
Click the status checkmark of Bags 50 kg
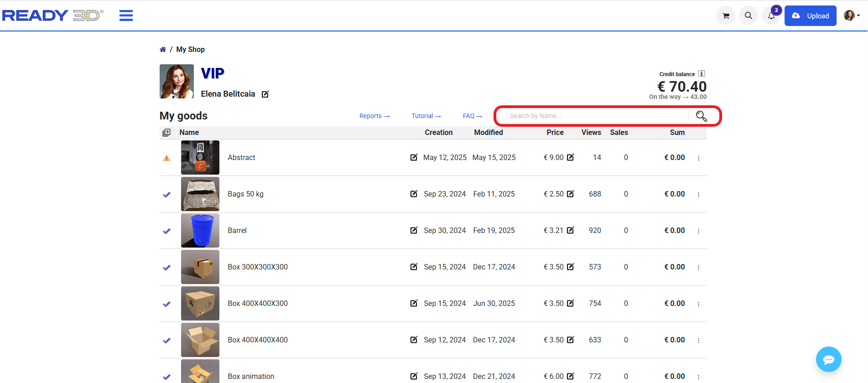click(x=166, y=194)
